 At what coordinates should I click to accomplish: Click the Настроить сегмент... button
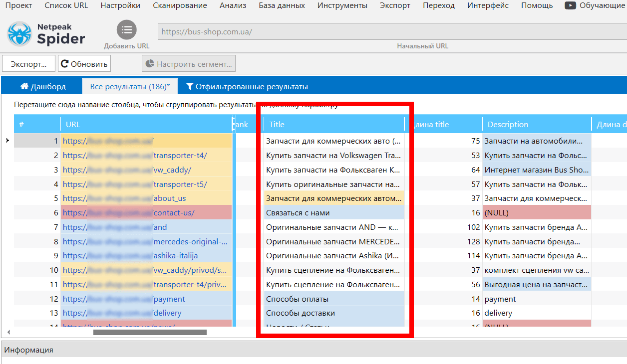(189, 64)
